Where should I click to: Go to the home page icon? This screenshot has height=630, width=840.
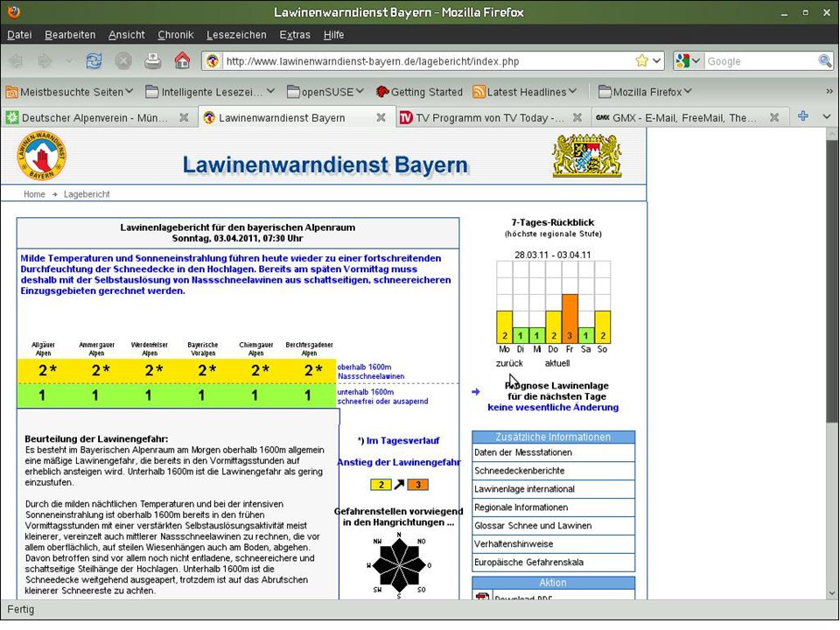tap(182, 60)
